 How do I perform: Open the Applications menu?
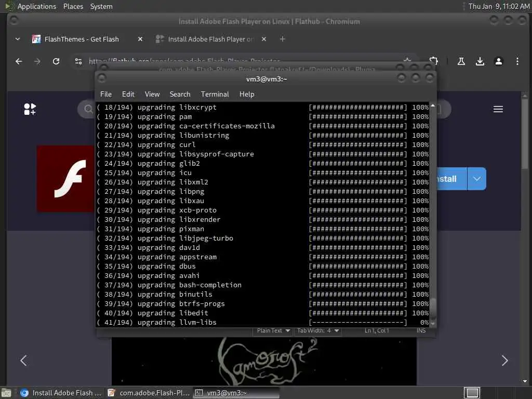coord(37,6)
